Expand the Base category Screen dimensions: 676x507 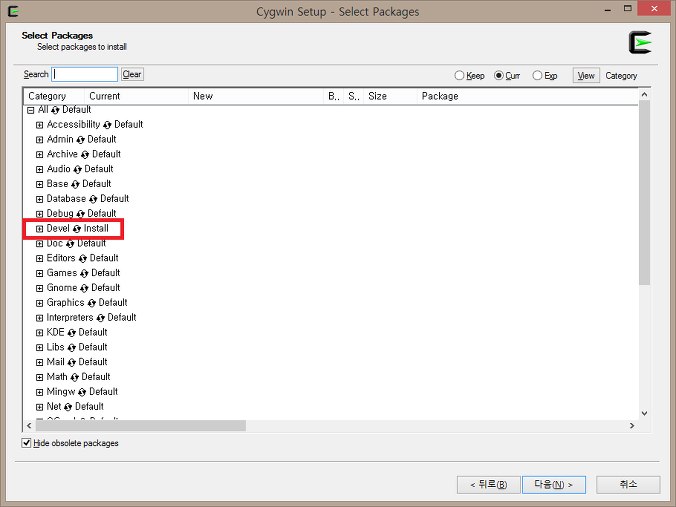tap(39, 185)
